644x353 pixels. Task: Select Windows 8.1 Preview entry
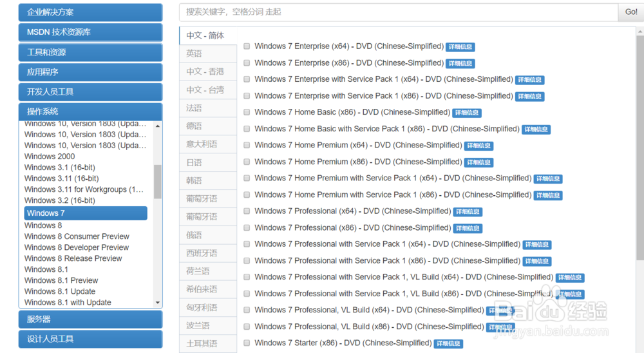(x=61, y=281)
